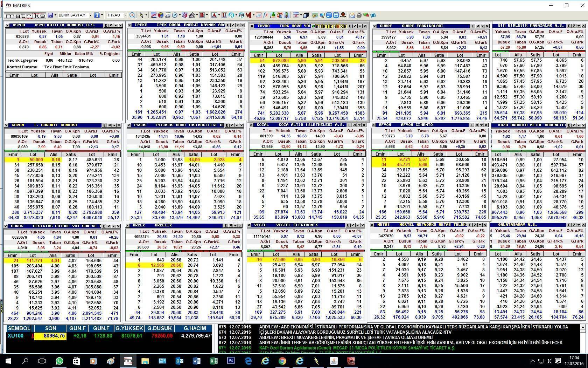Expand the THYAO symbol dropdown arrow

[x=125, y=15]
